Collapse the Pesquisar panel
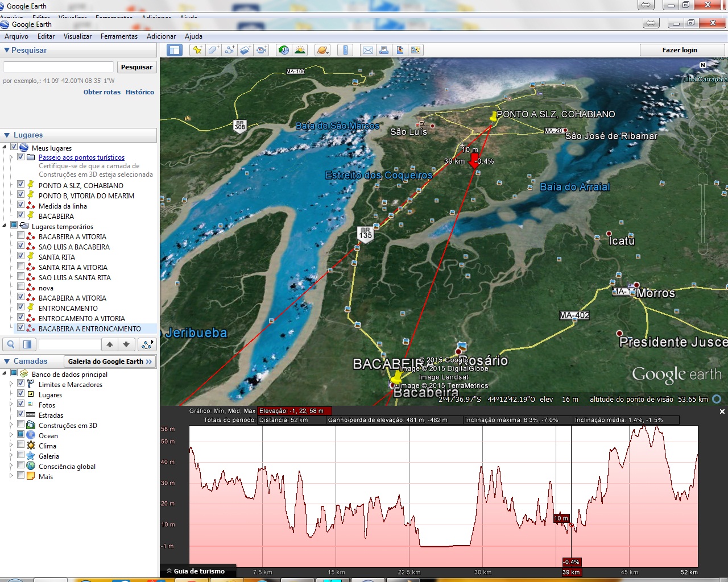 [x=7, y=50]
